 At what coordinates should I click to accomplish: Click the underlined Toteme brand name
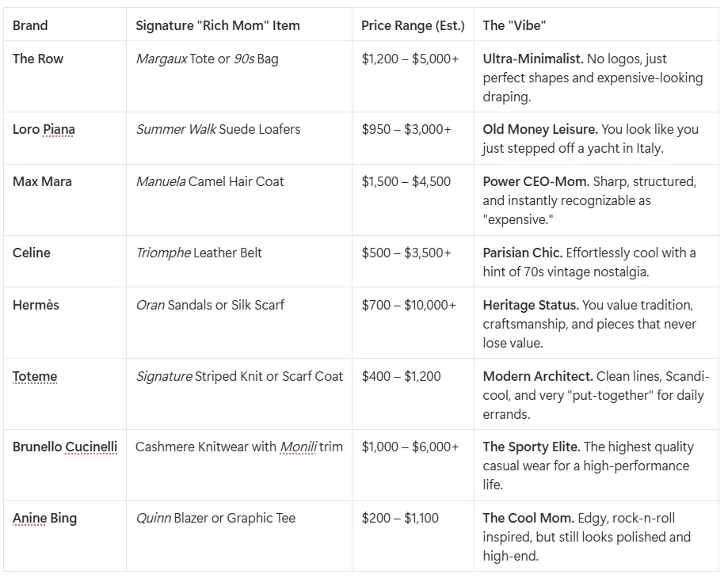coord(35,376)
